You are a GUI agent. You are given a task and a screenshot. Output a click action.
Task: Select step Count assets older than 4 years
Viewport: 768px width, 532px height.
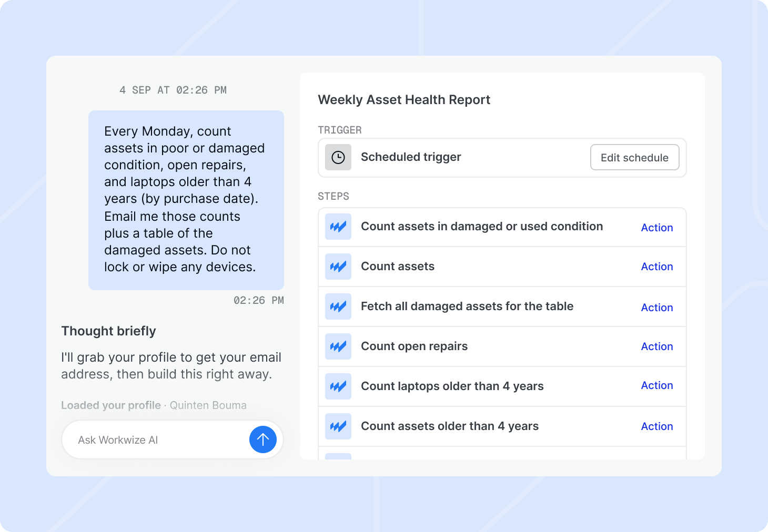coord(450,426)
